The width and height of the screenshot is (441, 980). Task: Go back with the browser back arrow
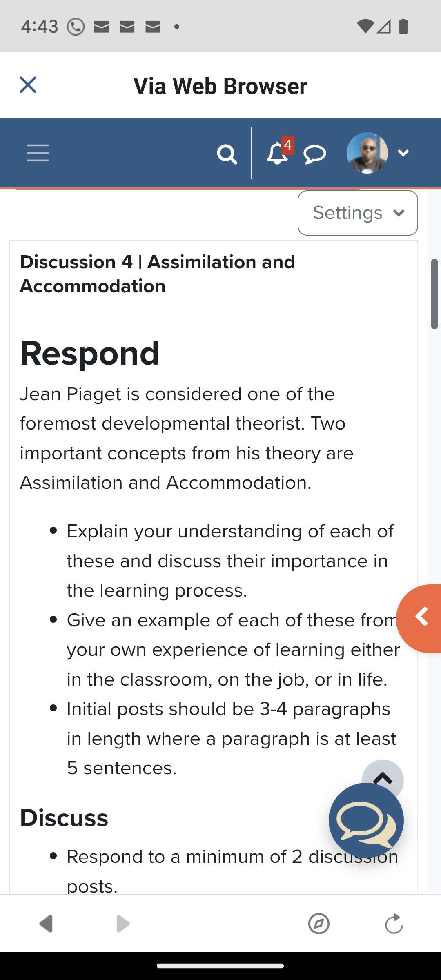coord(46,924)
